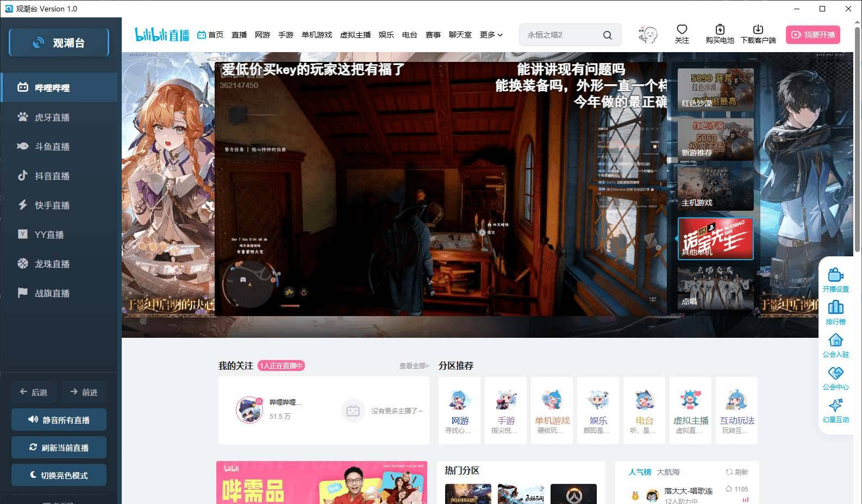Go to 首页 in the top navigation
862x504 pixels.
[210, 35]
